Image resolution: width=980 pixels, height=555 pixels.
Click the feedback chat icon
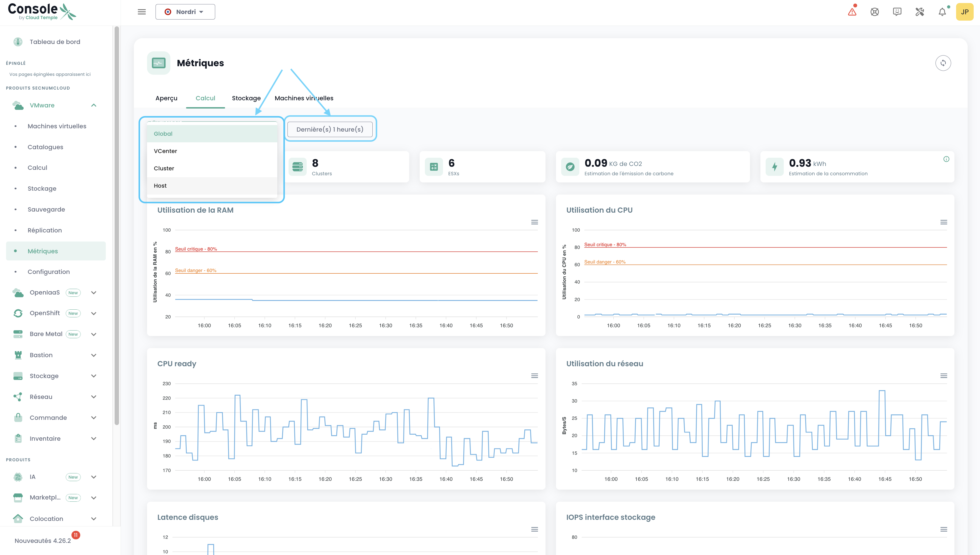pos(897,12)
